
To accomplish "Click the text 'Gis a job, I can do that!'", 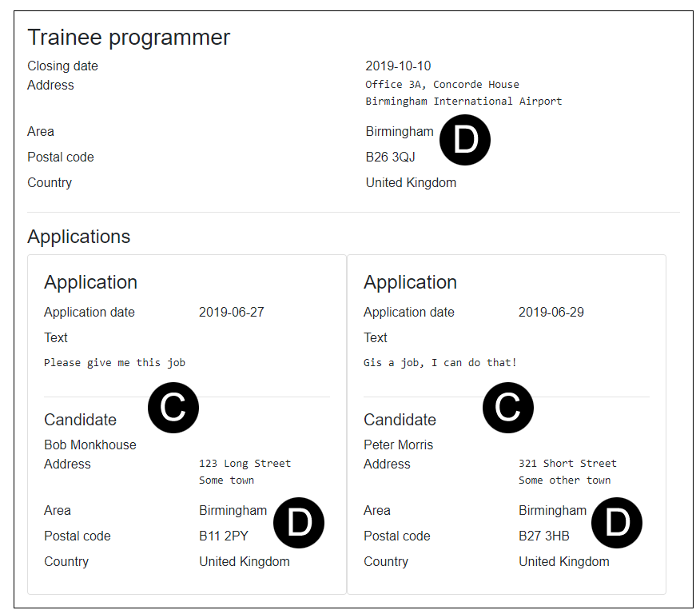I will click(440, 363).
